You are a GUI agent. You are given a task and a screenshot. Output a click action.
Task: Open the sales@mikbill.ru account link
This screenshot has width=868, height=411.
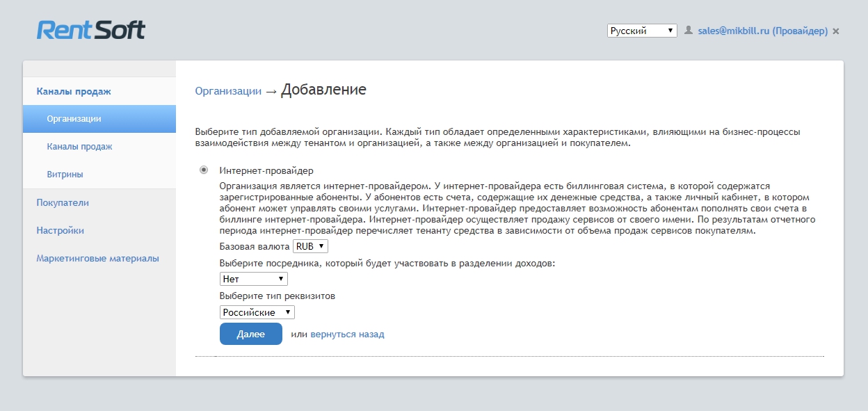point(762,31)
